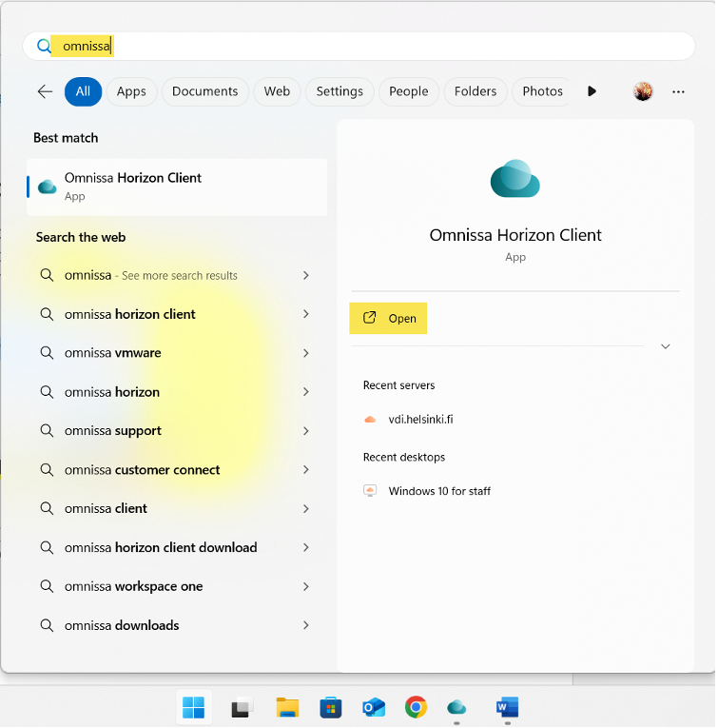Screen dimensions: 718x728
Task: Select web suggestion omnissa downloads
Action: [x=175, y=625]
